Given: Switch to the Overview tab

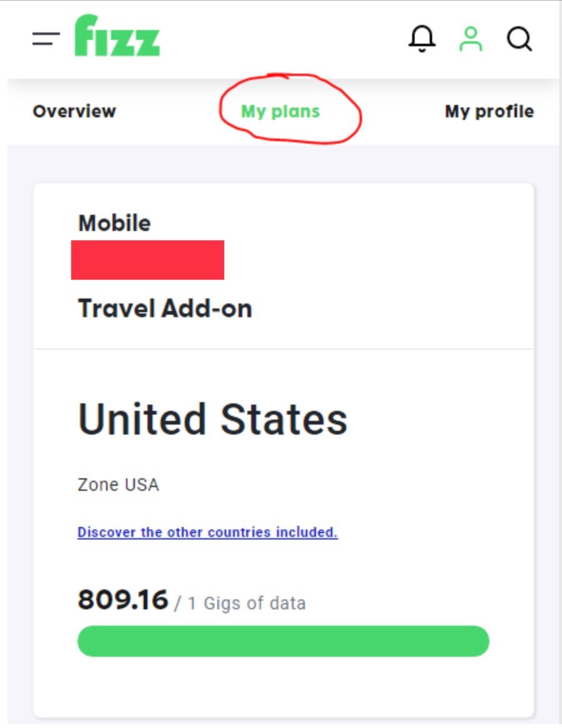Looking at the screenshot, I should (74, 111).
